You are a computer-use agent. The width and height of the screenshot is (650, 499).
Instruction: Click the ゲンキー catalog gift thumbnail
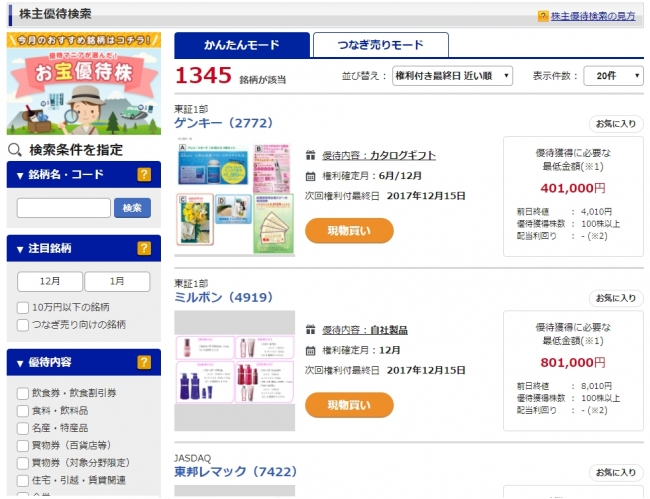click(235, 197)
